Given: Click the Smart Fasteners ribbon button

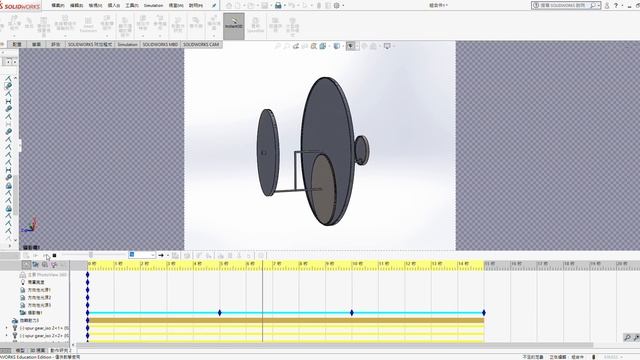Looking at the screenshot, I should (88, 25).
